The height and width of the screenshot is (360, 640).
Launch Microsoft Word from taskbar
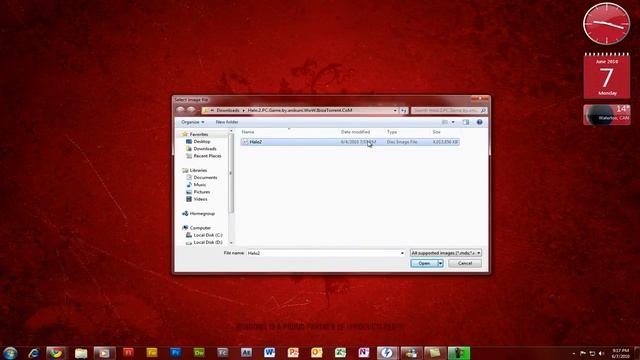click(269, 353)
